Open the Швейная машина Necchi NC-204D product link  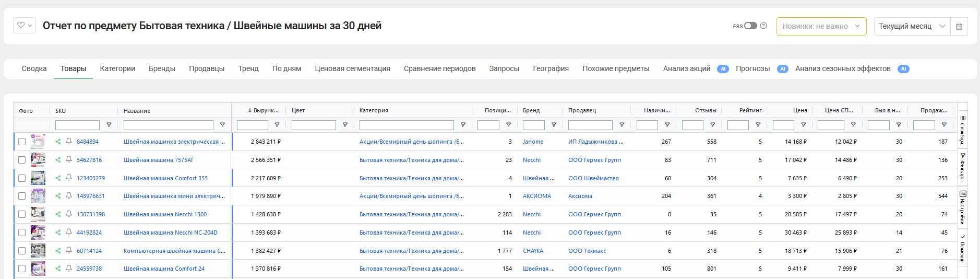coord(170,233)
